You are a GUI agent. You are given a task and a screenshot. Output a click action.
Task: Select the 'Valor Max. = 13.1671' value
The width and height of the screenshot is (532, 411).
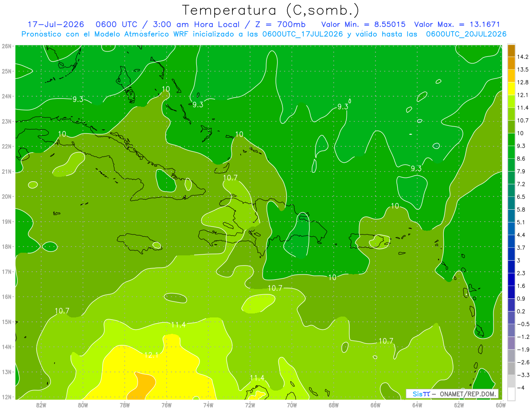[457, 24]
